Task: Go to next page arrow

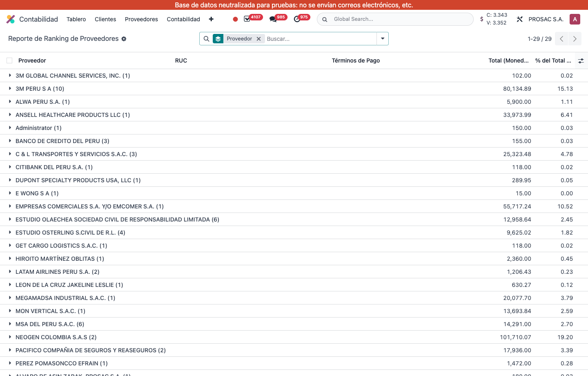Action: [575, 39]
